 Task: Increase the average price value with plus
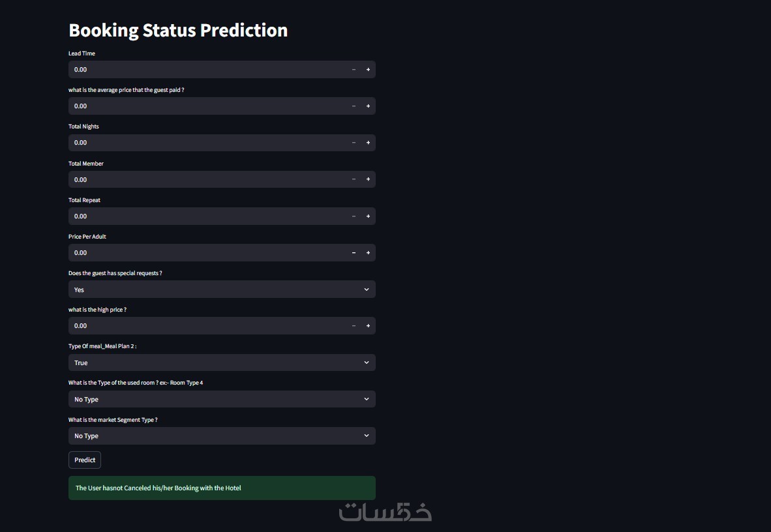368,106
